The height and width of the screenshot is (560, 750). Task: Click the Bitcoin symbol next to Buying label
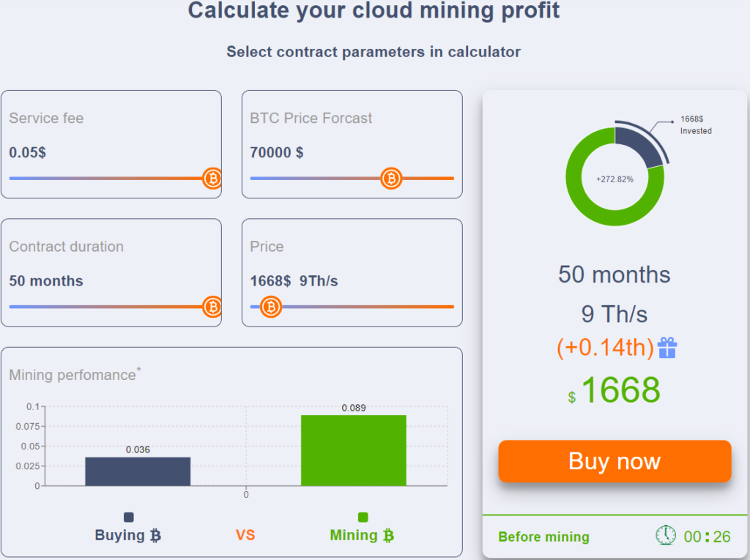(x=155, y=535)
